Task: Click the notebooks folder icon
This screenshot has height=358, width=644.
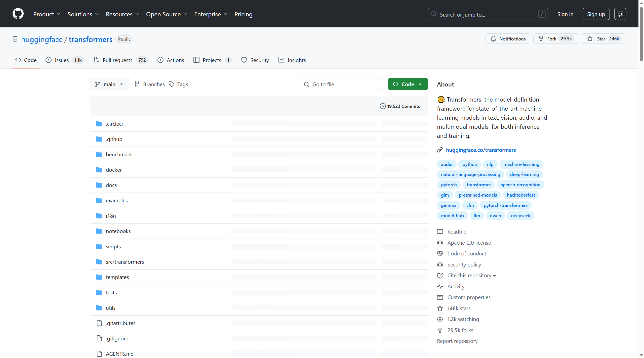Action: [99, 231]
